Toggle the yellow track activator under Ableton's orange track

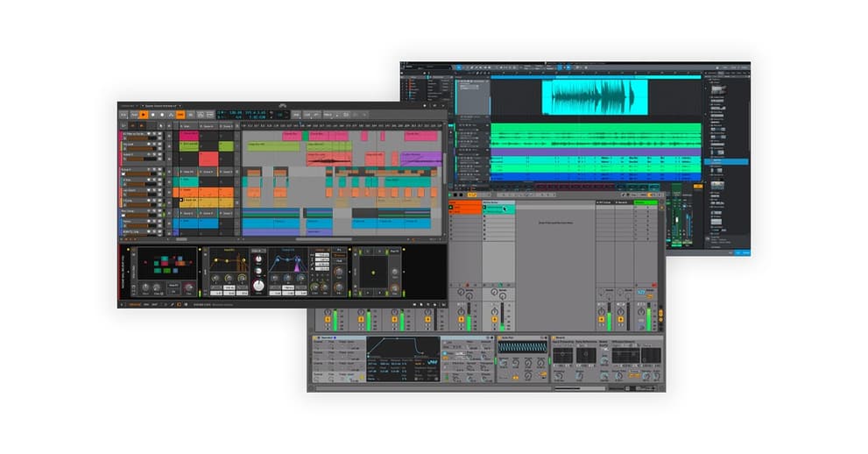point(461,319)
